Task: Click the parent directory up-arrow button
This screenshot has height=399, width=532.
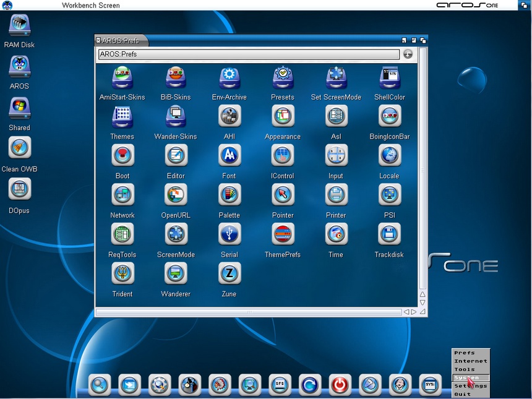Action: point(408,54)
